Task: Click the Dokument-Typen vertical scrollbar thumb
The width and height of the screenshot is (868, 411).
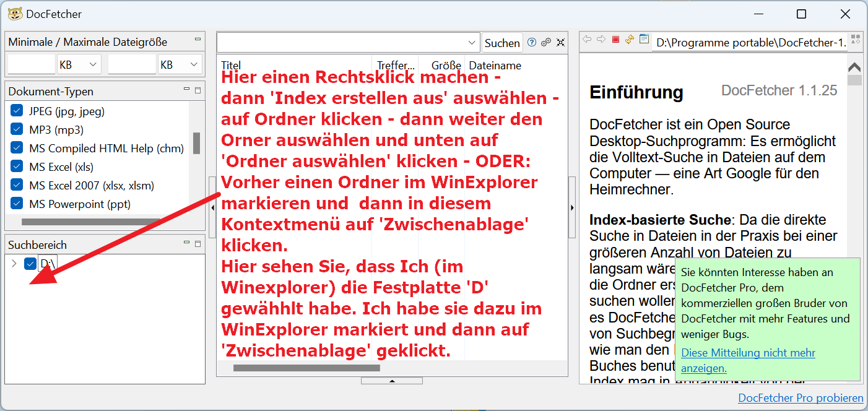Action: tap(196, 143)
